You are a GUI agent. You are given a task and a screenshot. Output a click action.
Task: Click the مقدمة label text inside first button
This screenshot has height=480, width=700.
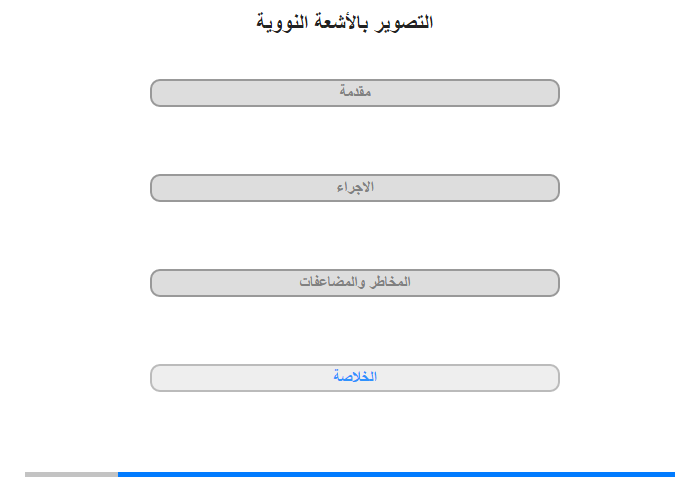pyautogui.click(x=355, y=91)
